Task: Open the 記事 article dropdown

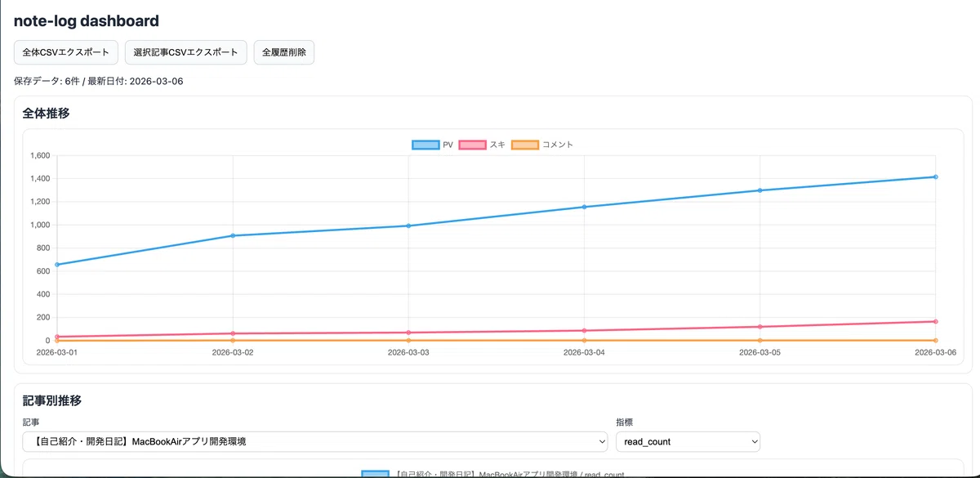Action: click(x=315, y=441)
